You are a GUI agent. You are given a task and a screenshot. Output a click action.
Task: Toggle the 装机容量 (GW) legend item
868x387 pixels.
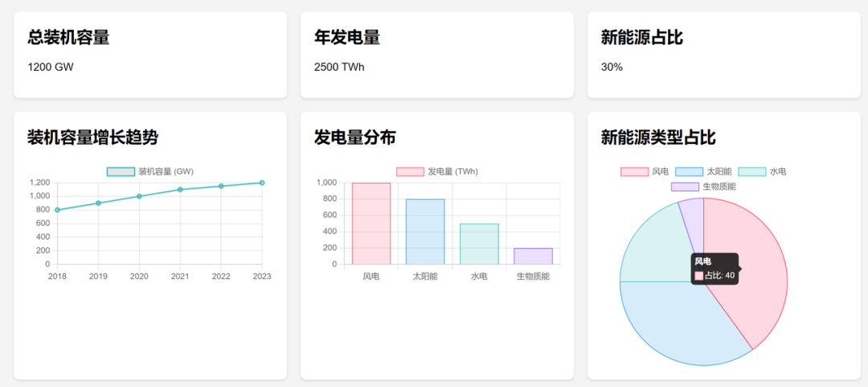coord(150,171)
